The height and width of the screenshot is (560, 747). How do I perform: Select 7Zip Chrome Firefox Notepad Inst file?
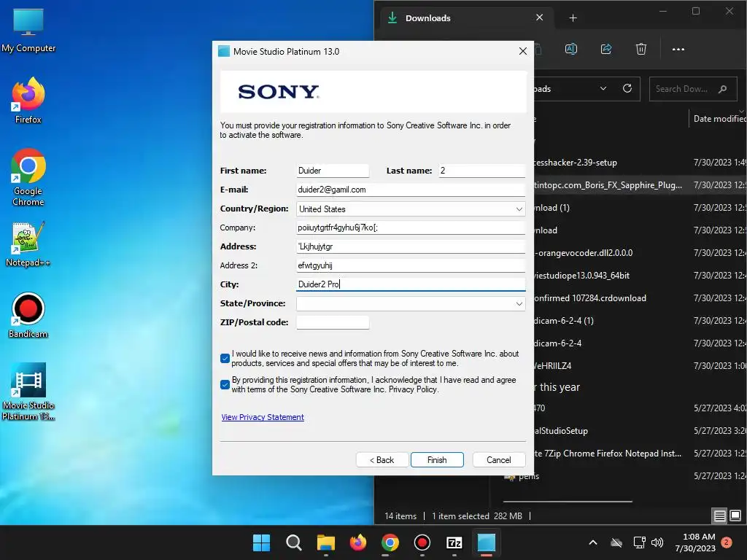(x=640, y=454)
